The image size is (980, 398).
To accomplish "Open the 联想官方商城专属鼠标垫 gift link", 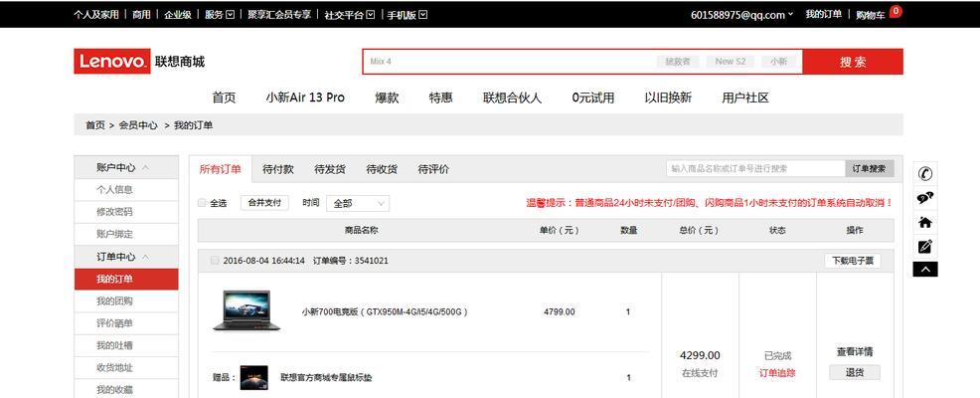I will point(326,378).
